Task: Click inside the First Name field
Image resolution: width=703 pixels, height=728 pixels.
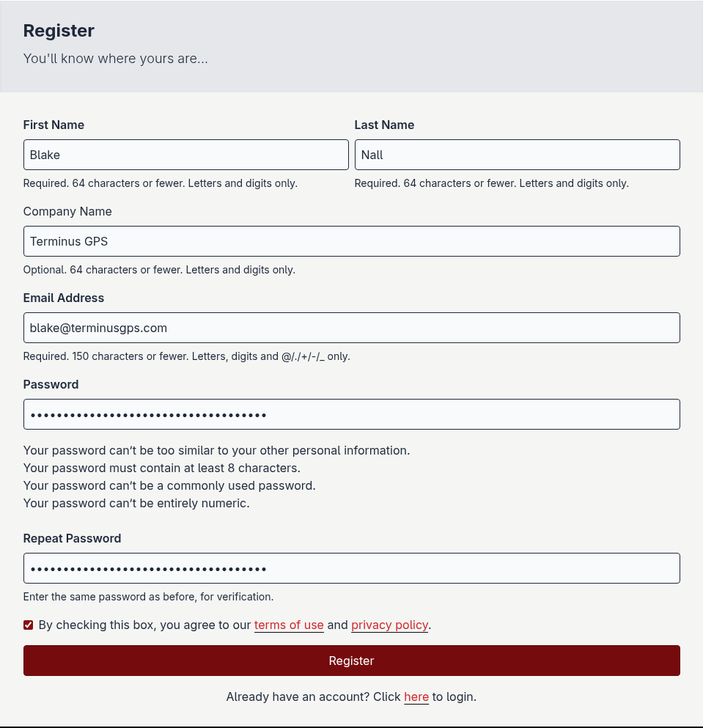Action: (x=185, y=155)
